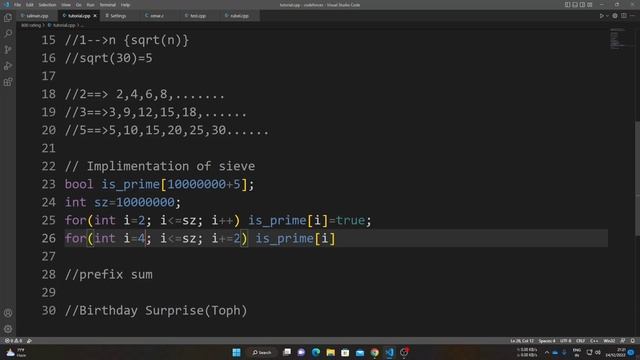Open Microsoft Edge from taskbar

coord(316,352)
